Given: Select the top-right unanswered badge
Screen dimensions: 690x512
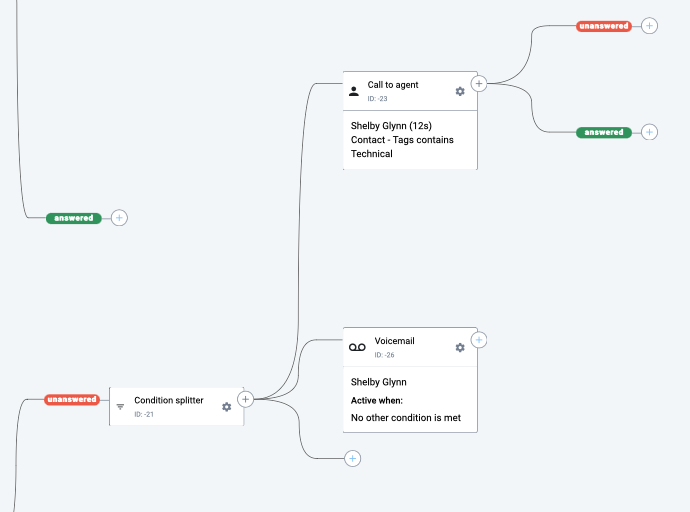Looking at the screenshot, I should click(604, 26).
